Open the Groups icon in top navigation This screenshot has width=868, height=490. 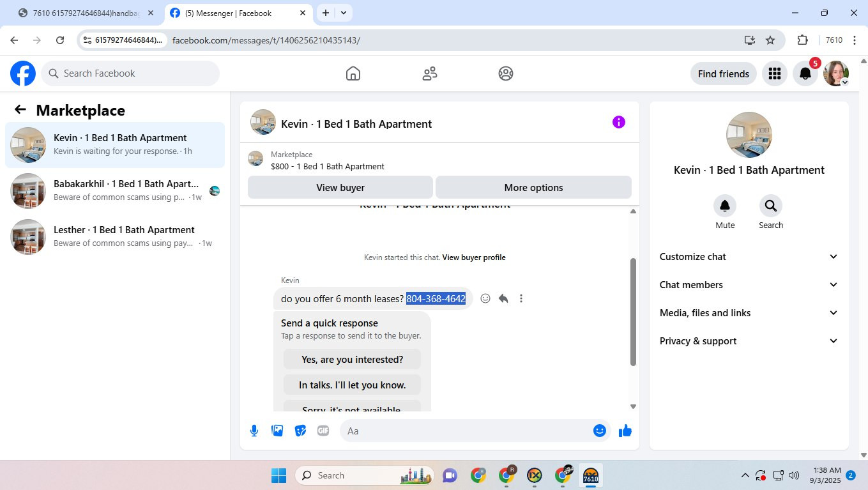tap(506, 73)
